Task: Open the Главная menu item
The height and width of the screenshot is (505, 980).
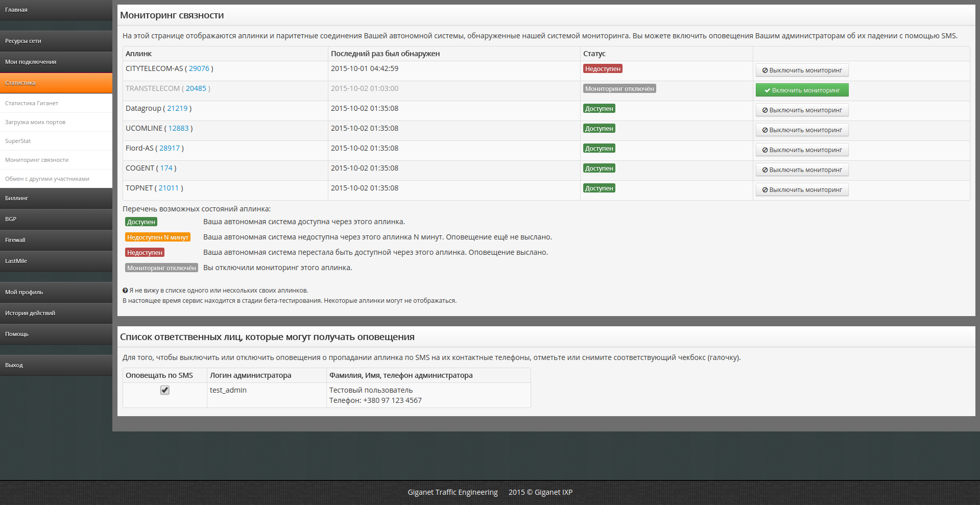Action: [x=56, y=10]
